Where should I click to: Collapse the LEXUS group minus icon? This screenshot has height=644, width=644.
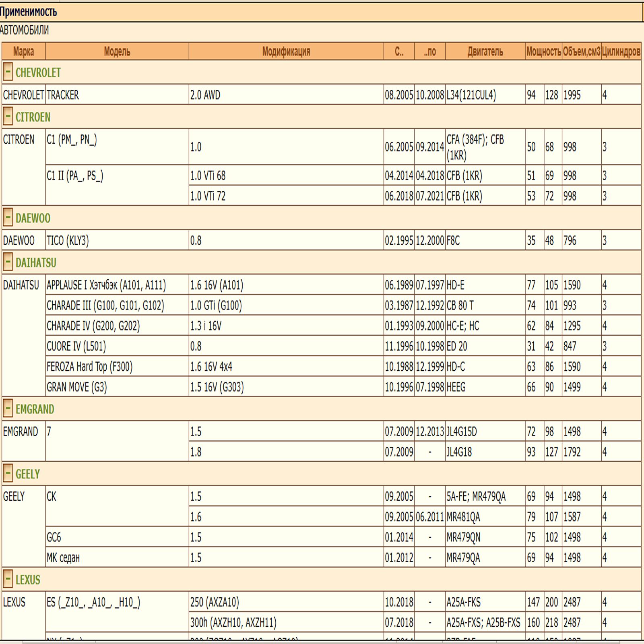(8, 580)
